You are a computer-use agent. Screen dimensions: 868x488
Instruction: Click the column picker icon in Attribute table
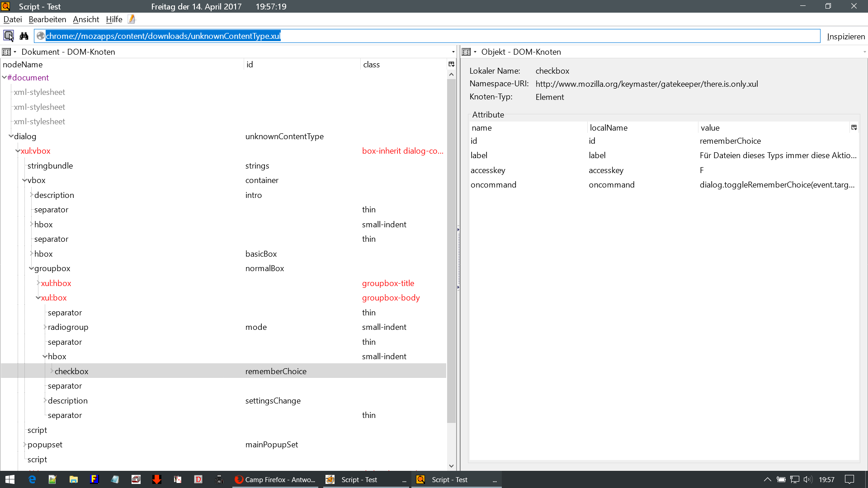(854, 127)
